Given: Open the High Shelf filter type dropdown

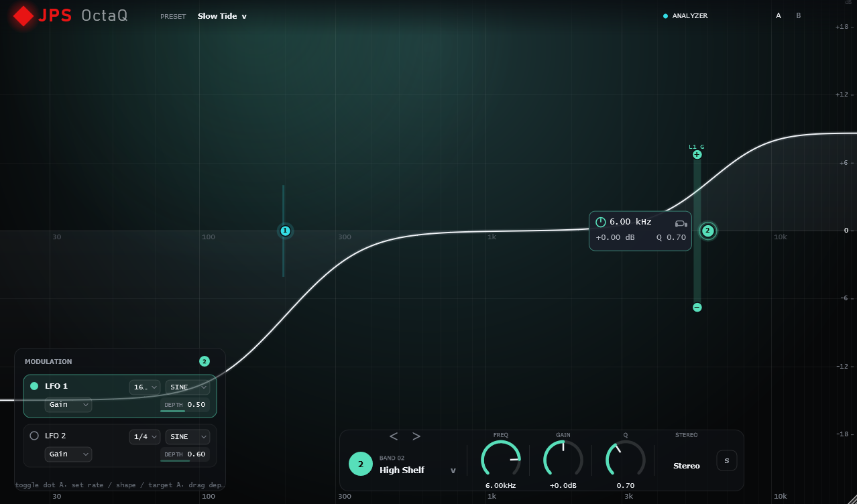Looking at the screenshot, I should (418, 470).
